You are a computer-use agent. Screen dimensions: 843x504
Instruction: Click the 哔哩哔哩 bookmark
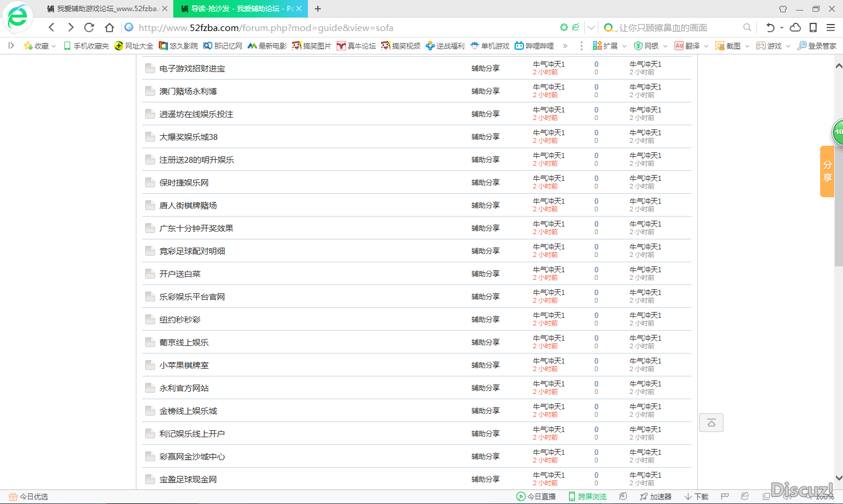pos(534,46)
